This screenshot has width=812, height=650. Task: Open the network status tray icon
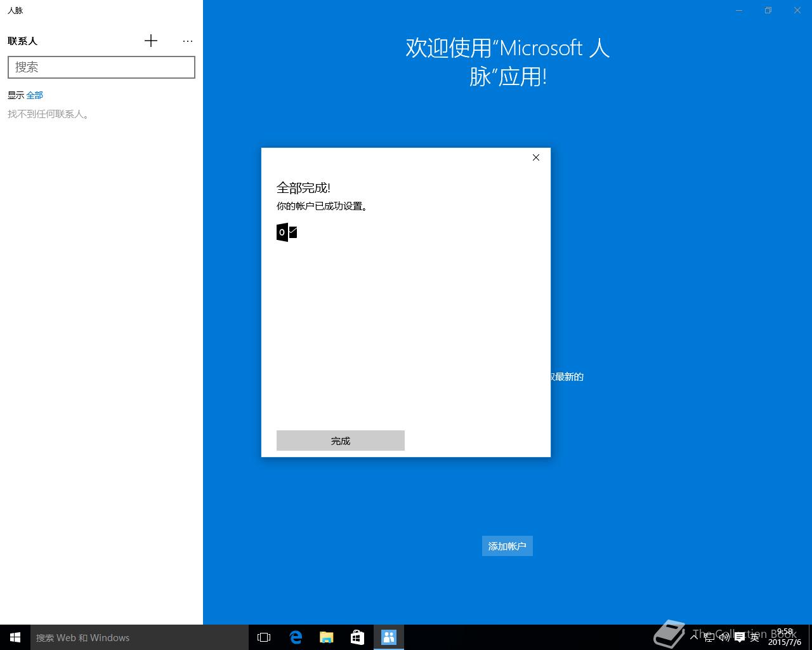coord(710,637)
